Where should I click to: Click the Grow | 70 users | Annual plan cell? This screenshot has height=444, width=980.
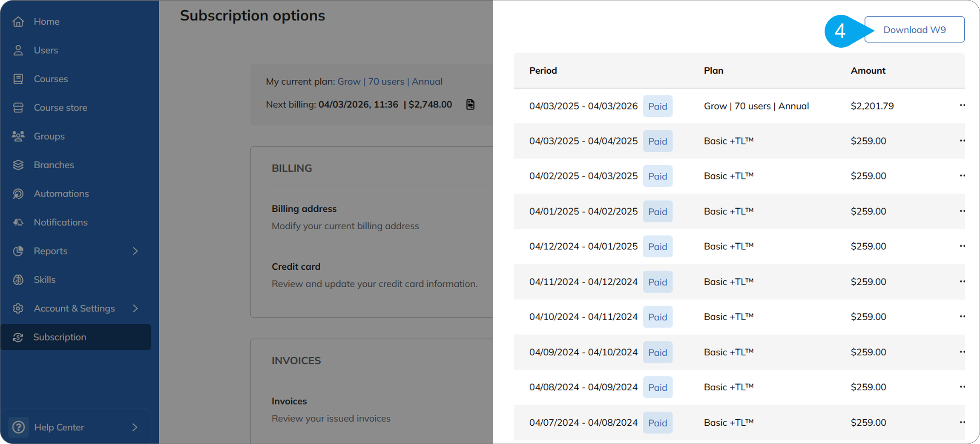(x=756, y=106)
